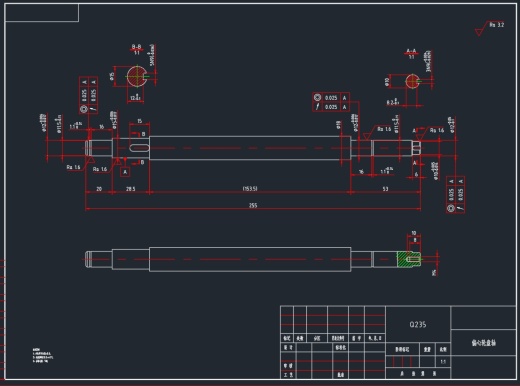
Task: Click the hatched B-B section circle
Action: (137, 76)
